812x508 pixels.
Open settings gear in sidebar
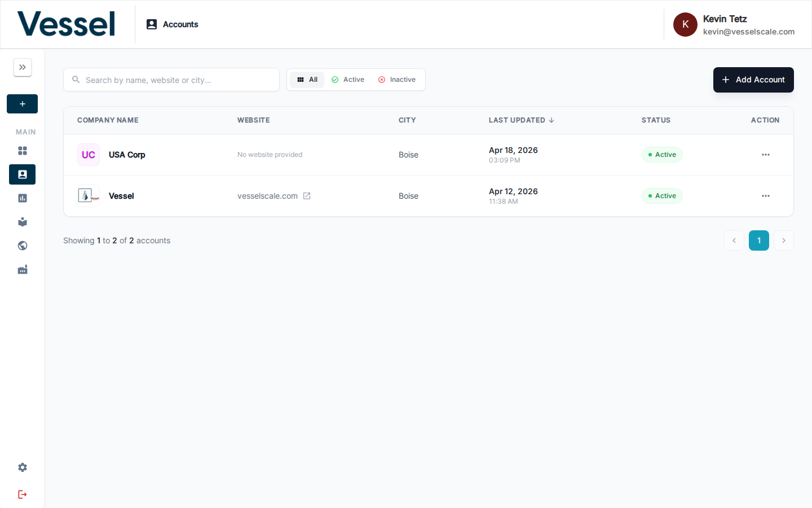tap(23, 467)
